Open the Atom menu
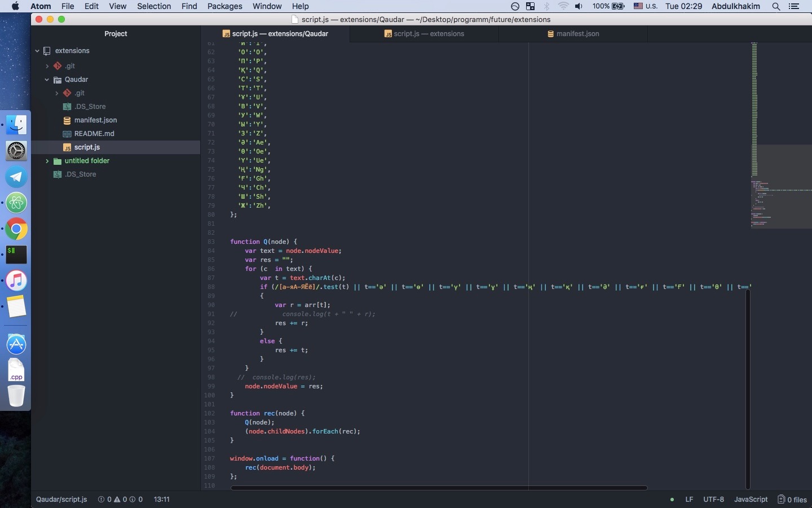812x508 pixels. pyautogui.click(x=41, y=6)
